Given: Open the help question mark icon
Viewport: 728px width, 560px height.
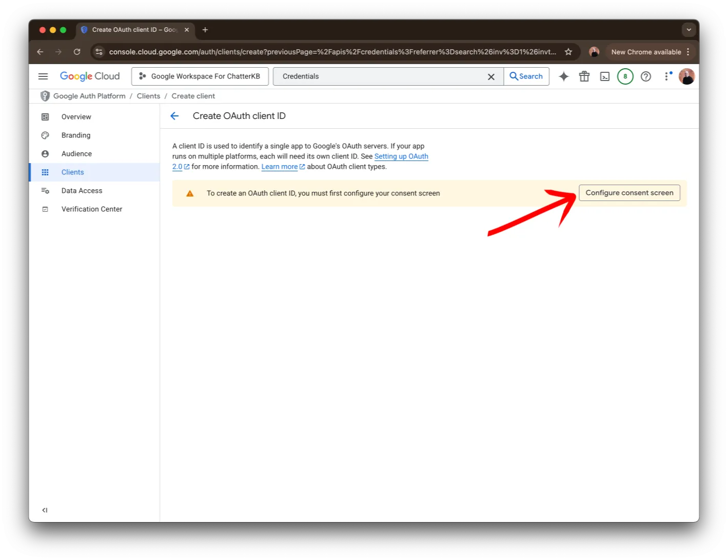Looking at the screenshot, I should click(646, 76).
